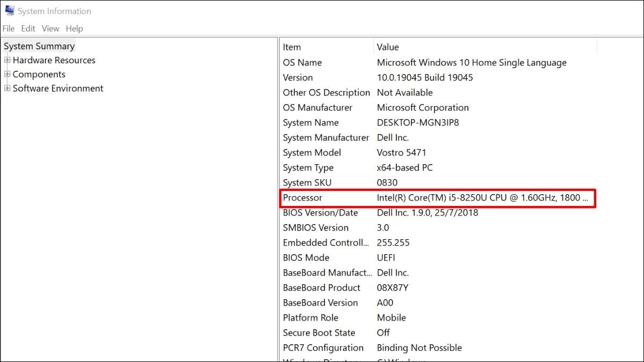644x362 pixels.
Task: Click the System Information app icon
Action: click(10, 11)
